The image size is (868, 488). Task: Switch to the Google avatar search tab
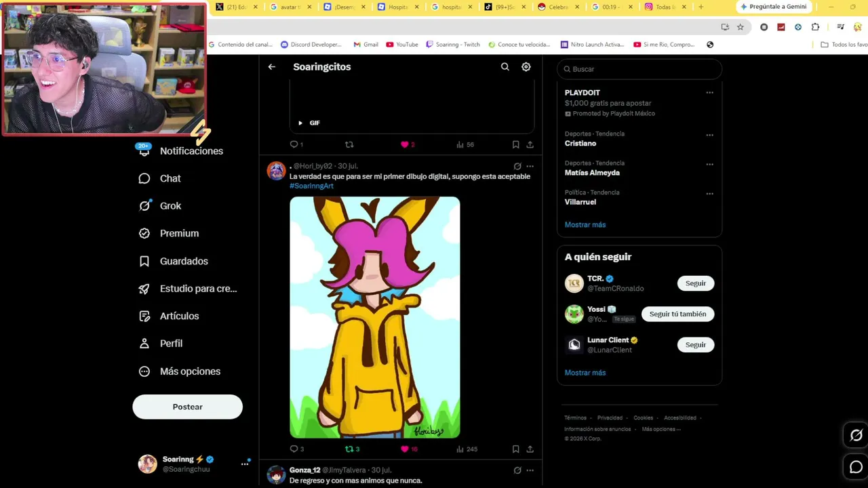[290, 7]
